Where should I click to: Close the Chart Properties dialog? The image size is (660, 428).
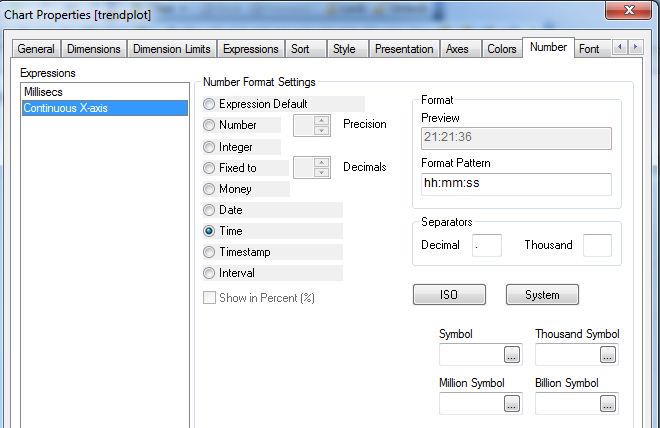click(628, 10)
